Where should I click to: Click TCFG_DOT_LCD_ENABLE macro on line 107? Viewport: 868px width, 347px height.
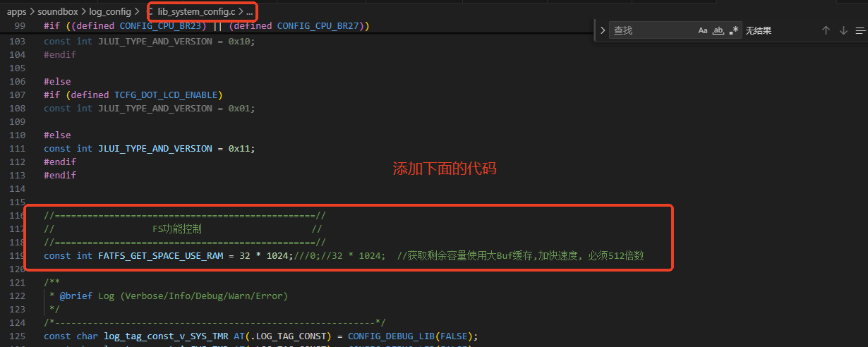tap(166, 95)
